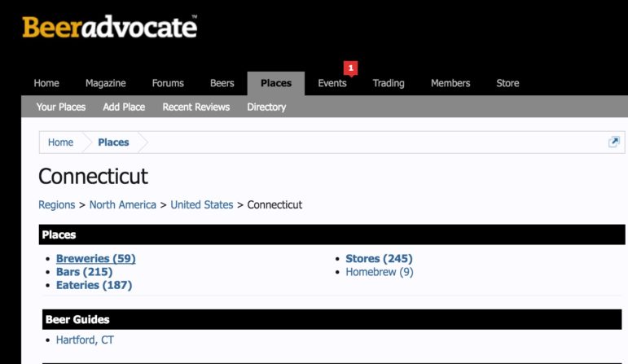Click the open-in-new-window icon in breadcrumb bar

click(613, 142)
